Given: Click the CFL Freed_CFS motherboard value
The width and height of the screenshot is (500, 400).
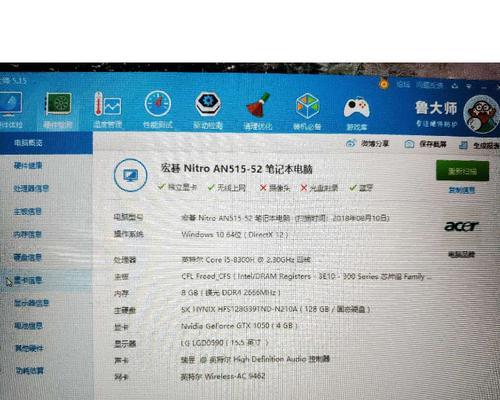Looking at the screenshot, I should pos(307,276).
